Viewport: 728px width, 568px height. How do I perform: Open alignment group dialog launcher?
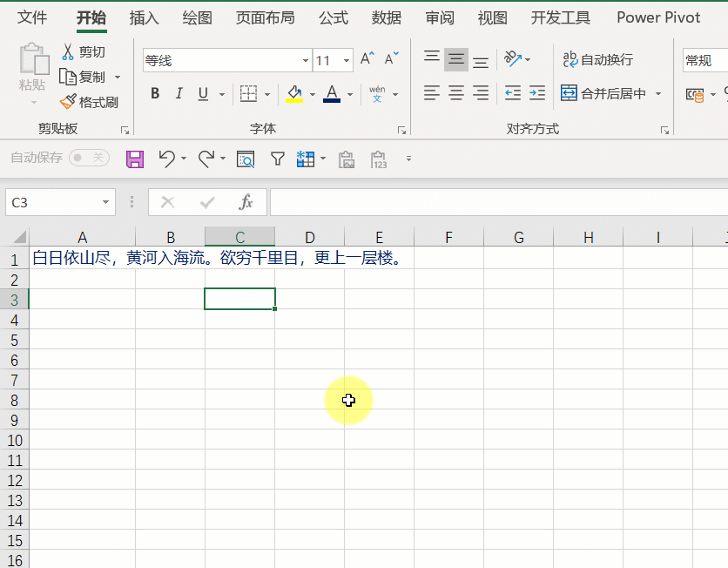coord(664,130)
